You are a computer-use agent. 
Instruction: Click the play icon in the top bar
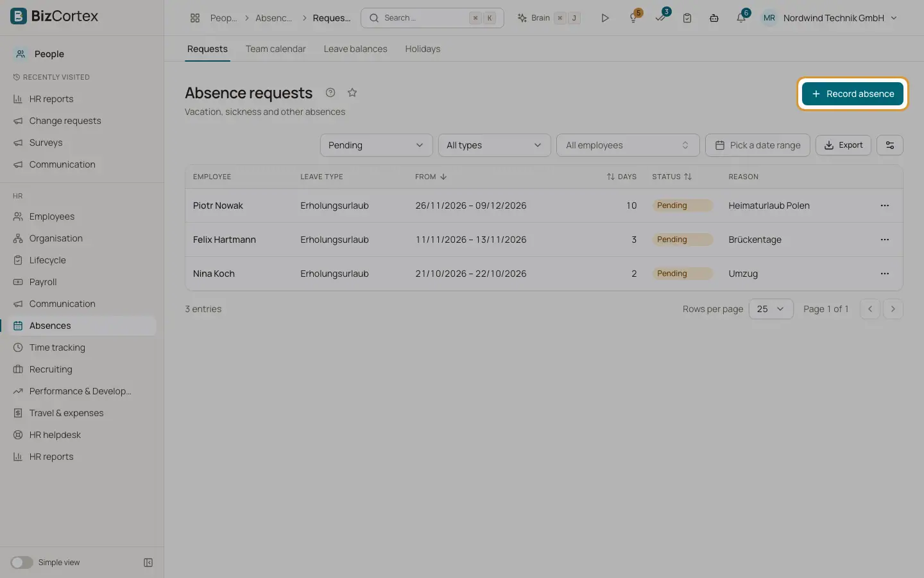[604, 18]
